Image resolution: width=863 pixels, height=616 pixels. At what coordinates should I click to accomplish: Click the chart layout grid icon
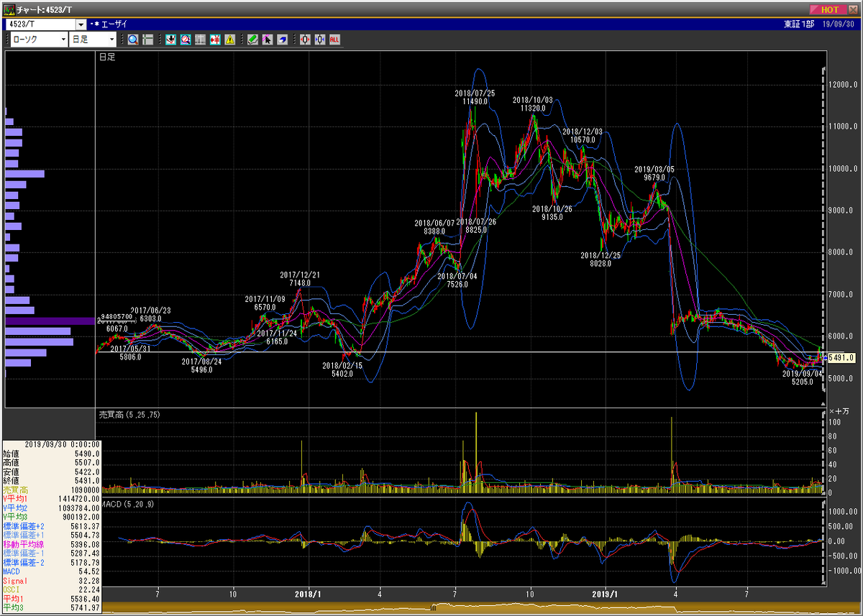click(147, 40)
